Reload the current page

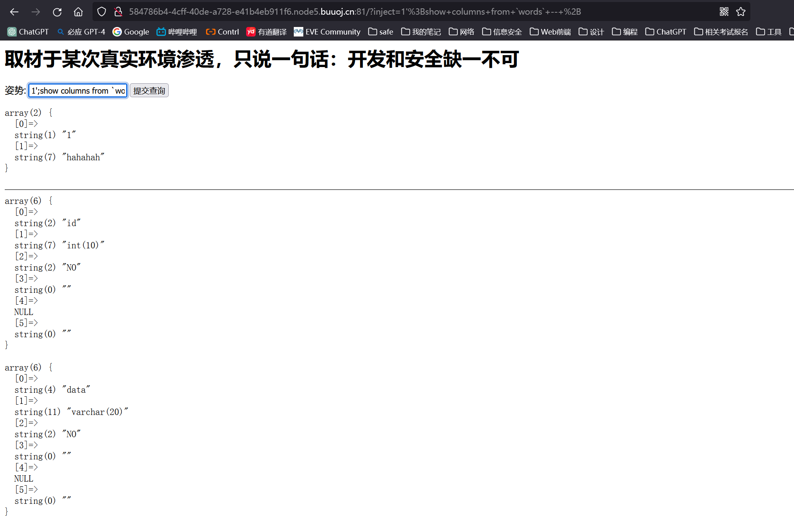57,12
